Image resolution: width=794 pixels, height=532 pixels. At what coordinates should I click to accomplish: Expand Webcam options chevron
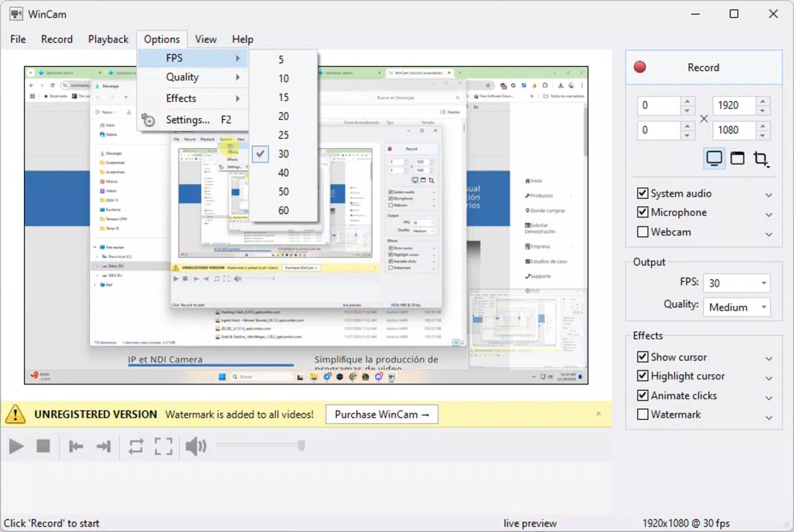coord(769,234)
